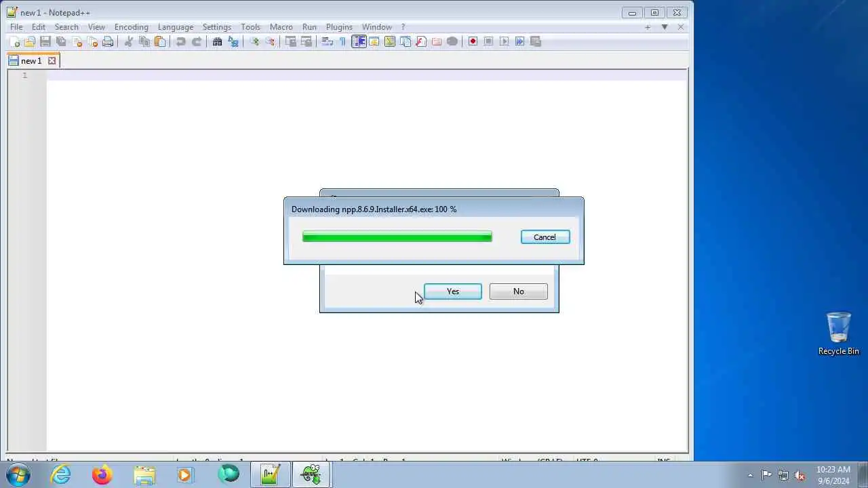This screenshot has width=868, height=488.
Task: Show hidden system tray icons
Action: (750, 475)
